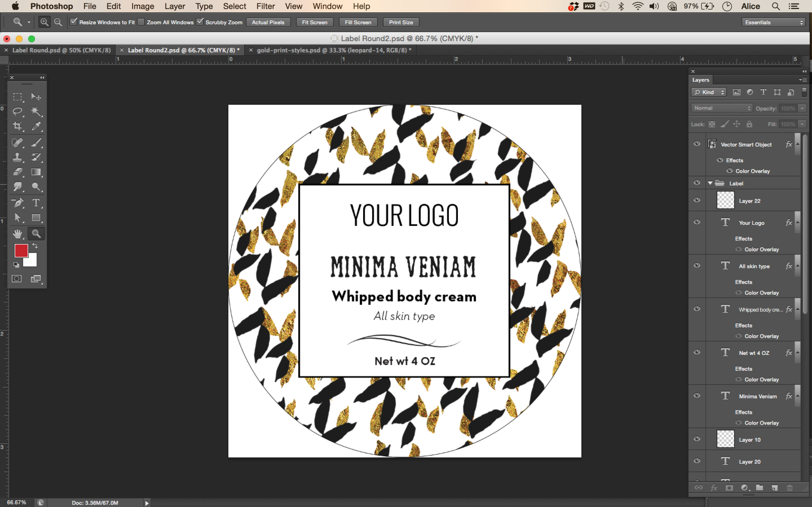Viewport: 812px width, 507px height.
Task: Click the Fit Screen button
Action: 314,22
